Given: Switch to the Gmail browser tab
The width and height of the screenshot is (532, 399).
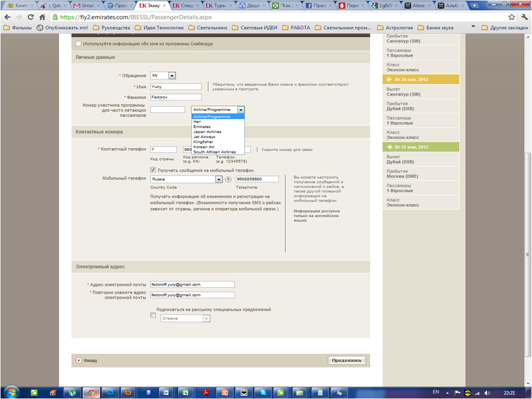Looking at the screenshot, I should click(x=87, y=6).
